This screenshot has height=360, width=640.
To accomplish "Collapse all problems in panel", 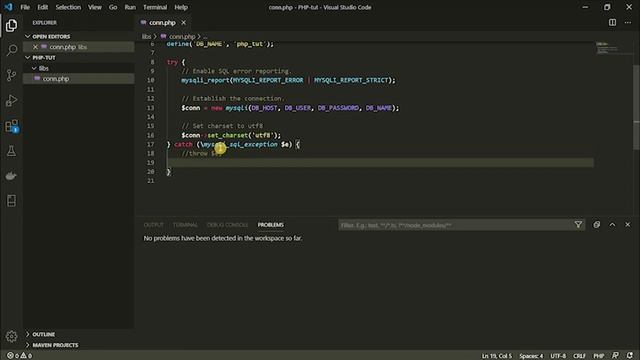I will (x=596, y=224).
